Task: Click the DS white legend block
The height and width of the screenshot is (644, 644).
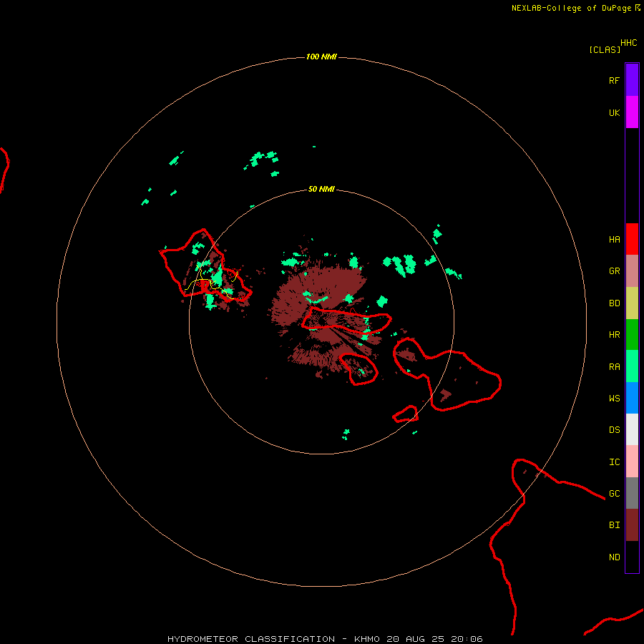Action: tap(632, 429)
